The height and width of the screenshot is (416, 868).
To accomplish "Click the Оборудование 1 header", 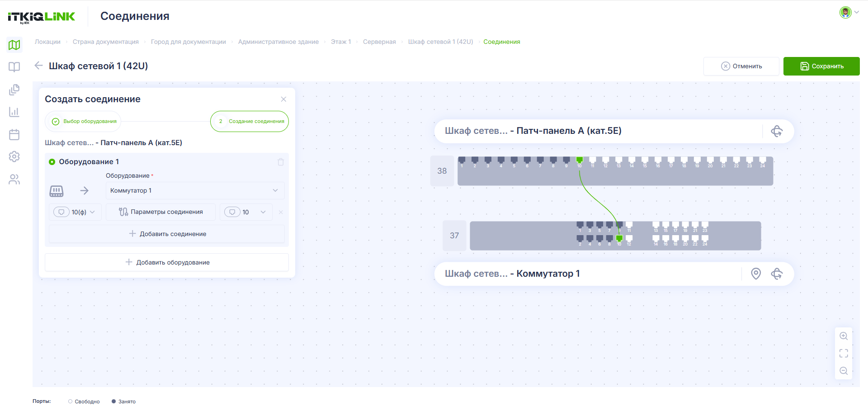I will (x=89, y=161).
